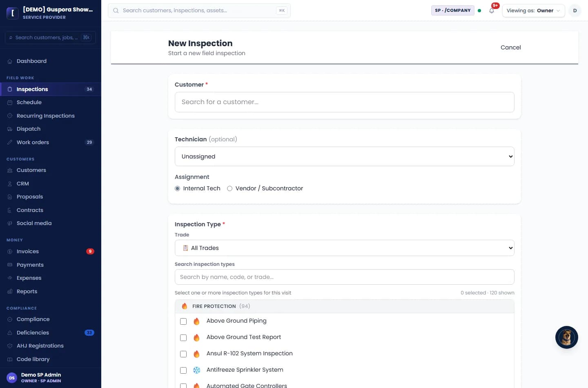Click the Above Ground Piping label
The width and height of the screenshot is (588, 388).
[x=236, y=321]
